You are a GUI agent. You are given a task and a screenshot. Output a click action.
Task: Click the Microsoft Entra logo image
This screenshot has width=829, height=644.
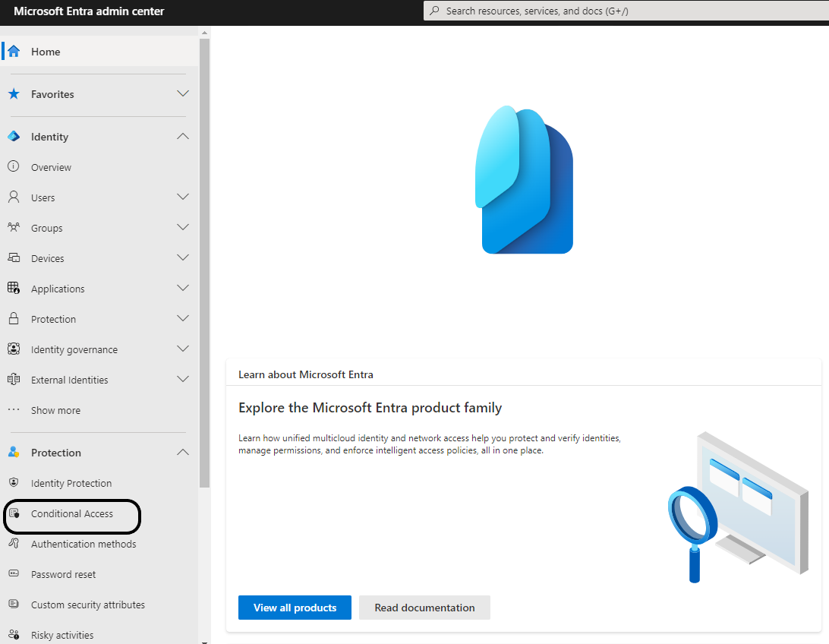524,180
